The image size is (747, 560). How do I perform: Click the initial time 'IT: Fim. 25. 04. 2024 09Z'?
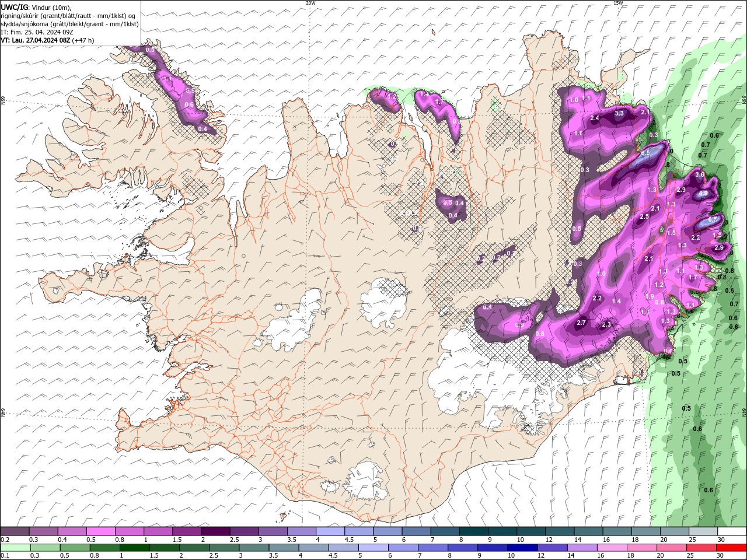point(37,32)
